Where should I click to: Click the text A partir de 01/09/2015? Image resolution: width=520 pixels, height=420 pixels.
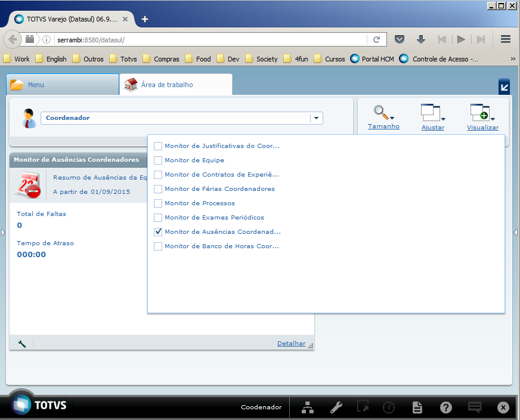coord(91,192)
